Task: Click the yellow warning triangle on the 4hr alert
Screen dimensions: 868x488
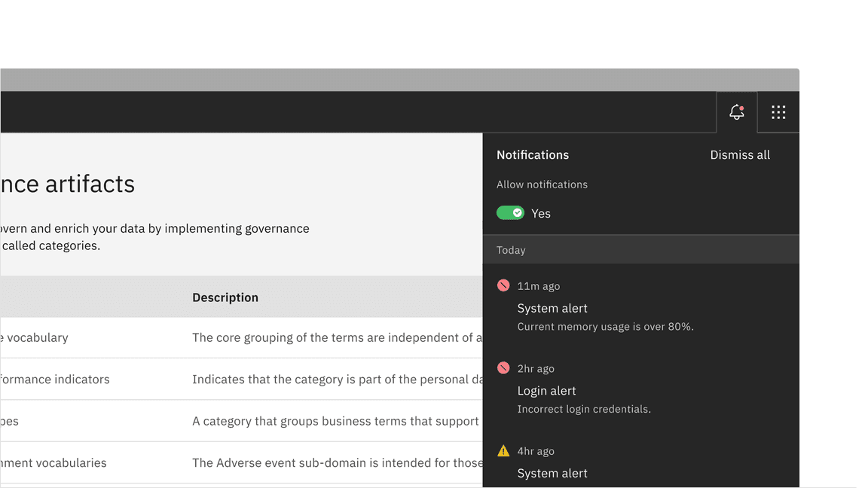Action: point(503,450)
